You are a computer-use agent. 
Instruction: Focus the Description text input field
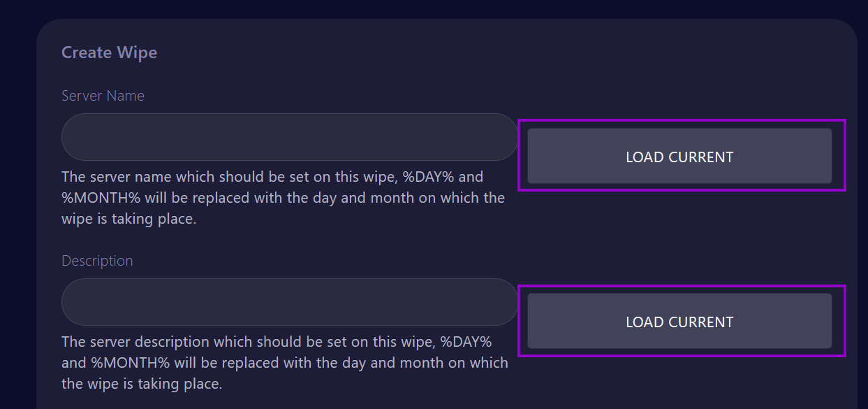(290, 302)
